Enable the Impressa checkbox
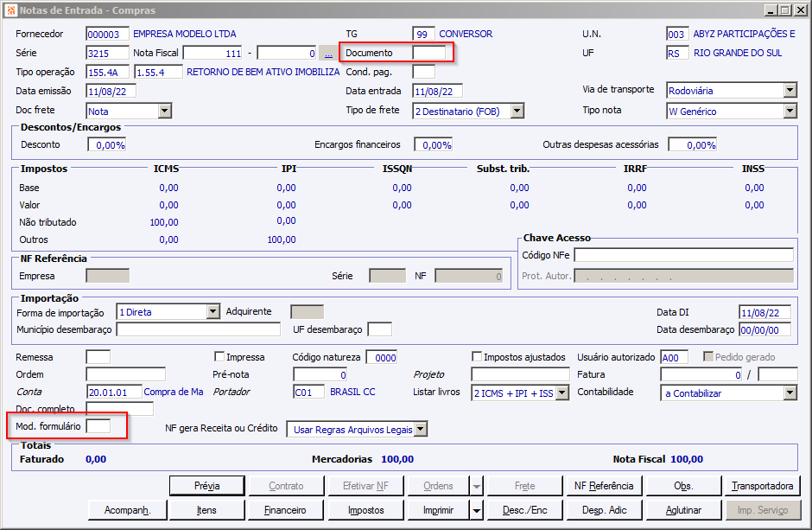Image resolution: width=812 pixels, height=530 pixels. [x=219, y=357]
